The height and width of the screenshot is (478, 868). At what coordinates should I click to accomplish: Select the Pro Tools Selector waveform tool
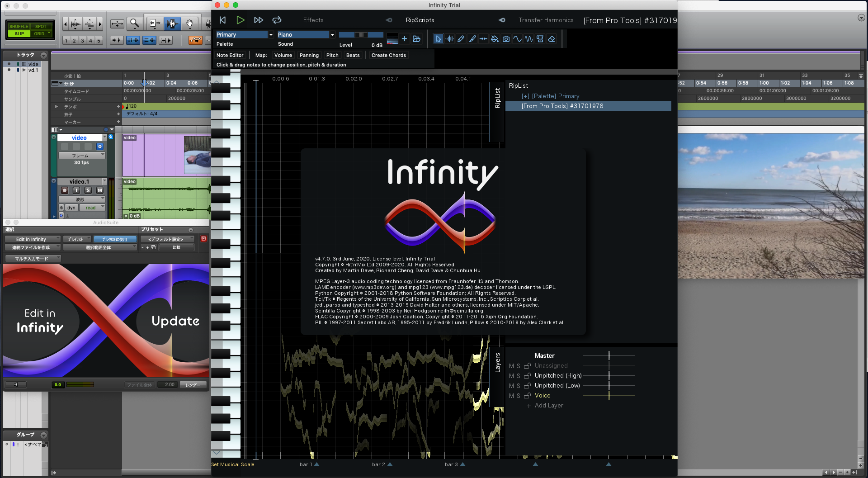click(x=172, y=23)
